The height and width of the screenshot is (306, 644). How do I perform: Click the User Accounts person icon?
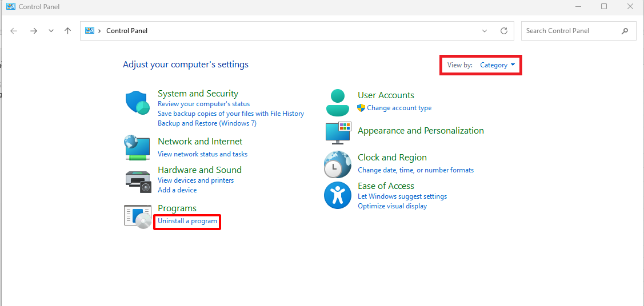(338, 103)
